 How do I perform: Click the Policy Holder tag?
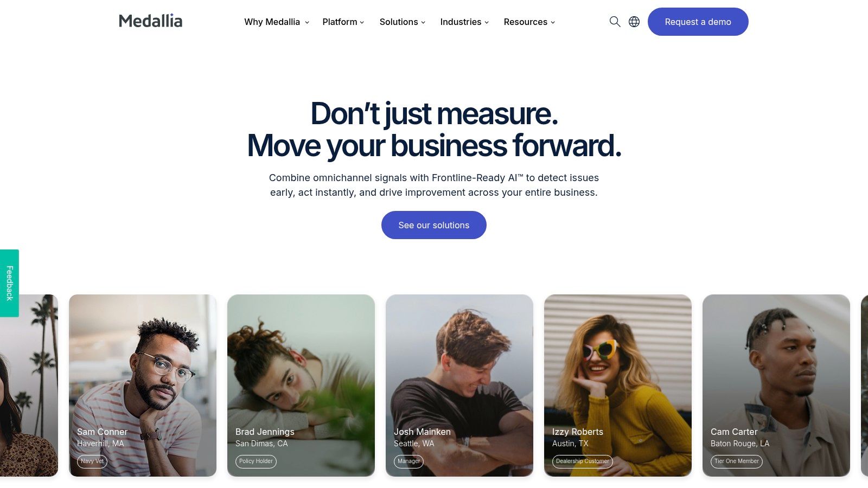(x=256, y=461)
